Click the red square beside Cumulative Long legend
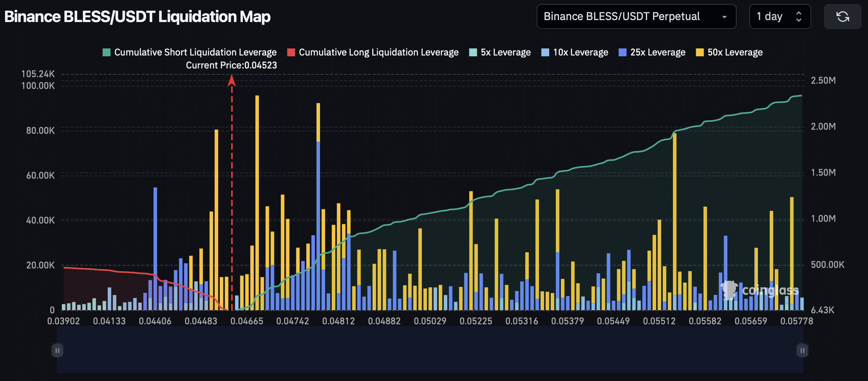This screenshot has height=381, width=868. [291, 52]
